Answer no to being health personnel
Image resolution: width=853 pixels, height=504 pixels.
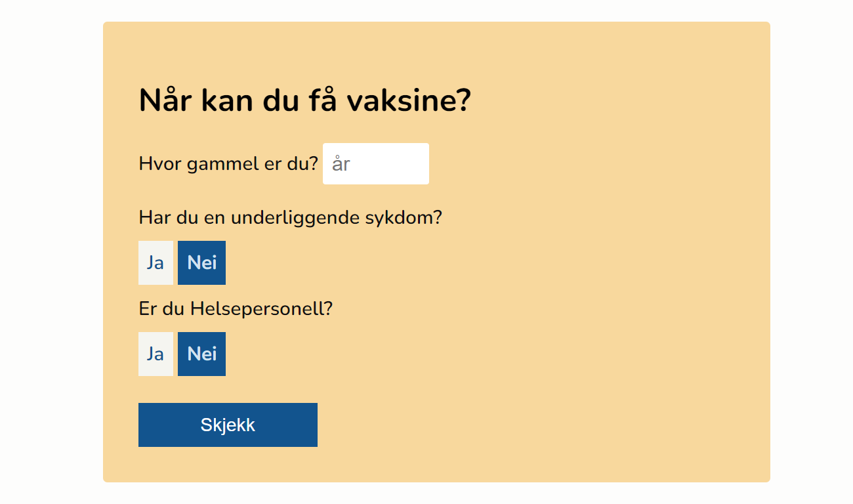click(201, 354)
